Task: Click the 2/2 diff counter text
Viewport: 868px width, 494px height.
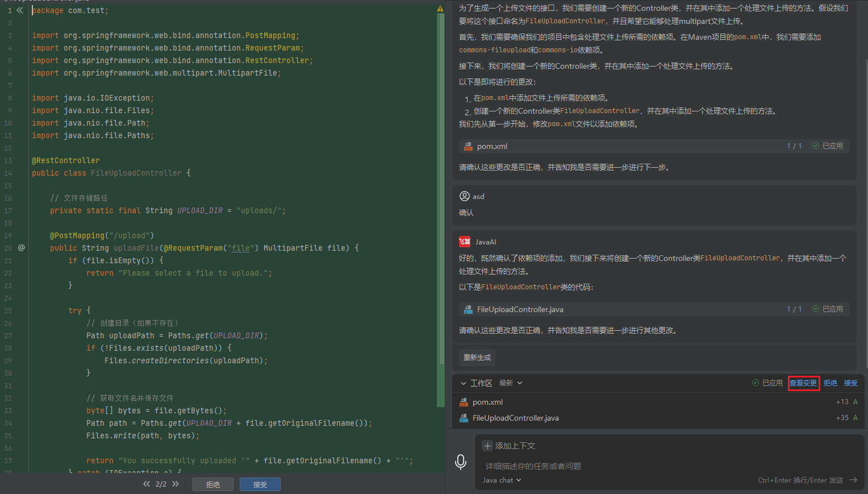Action: pos(161,484)
